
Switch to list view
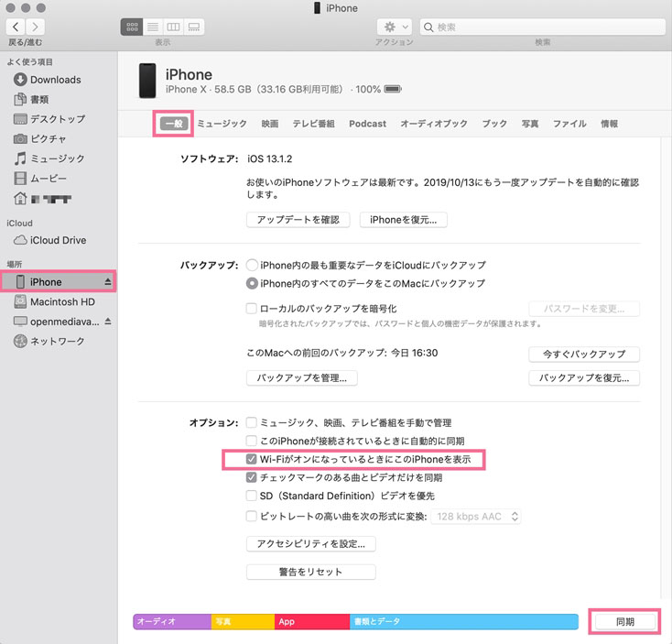pyautogui.click(x=153, y=27)
